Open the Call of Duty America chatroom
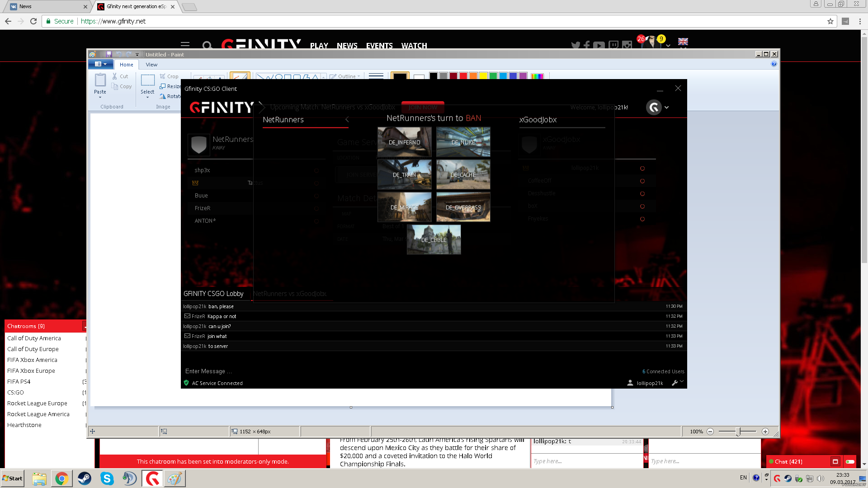Screen dimensions: 868x488 click(34, 338)
